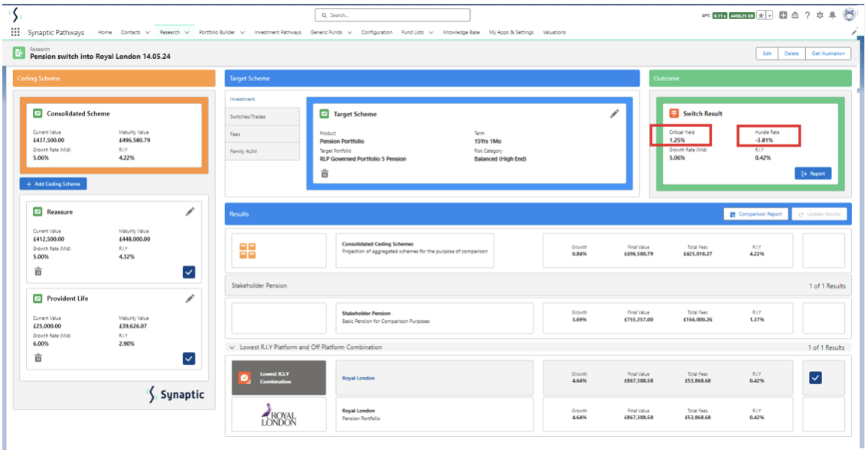Click the green icon beside the Reassure title
This screenshot has height=456, width=868.
[x=38, y=212]
